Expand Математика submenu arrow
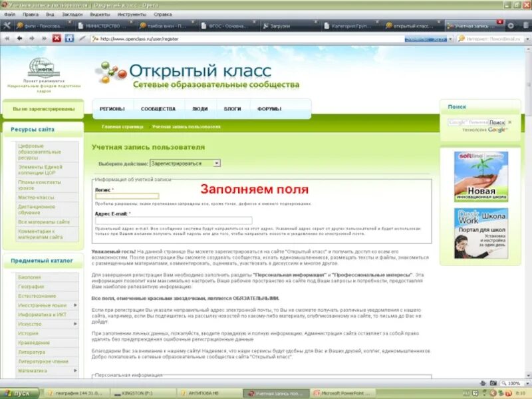Screen dimensions: 532x399 (75, 371)
